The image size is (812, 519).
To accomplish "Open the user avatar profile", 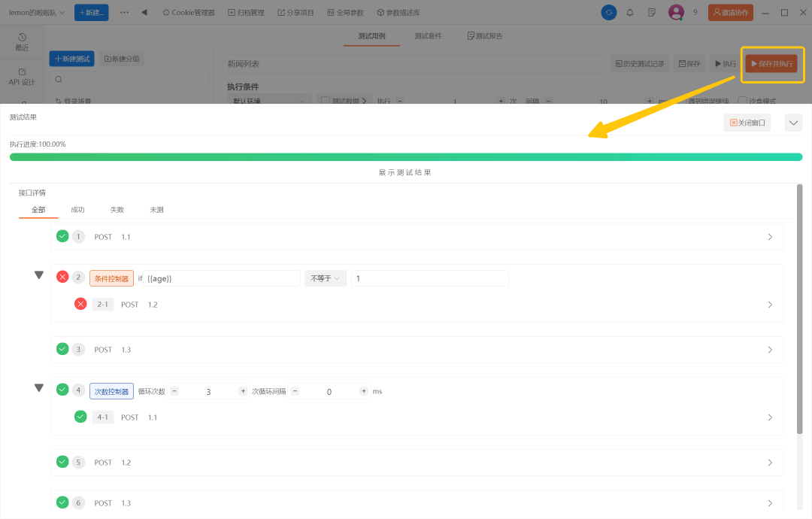I will tap(676, 12).
